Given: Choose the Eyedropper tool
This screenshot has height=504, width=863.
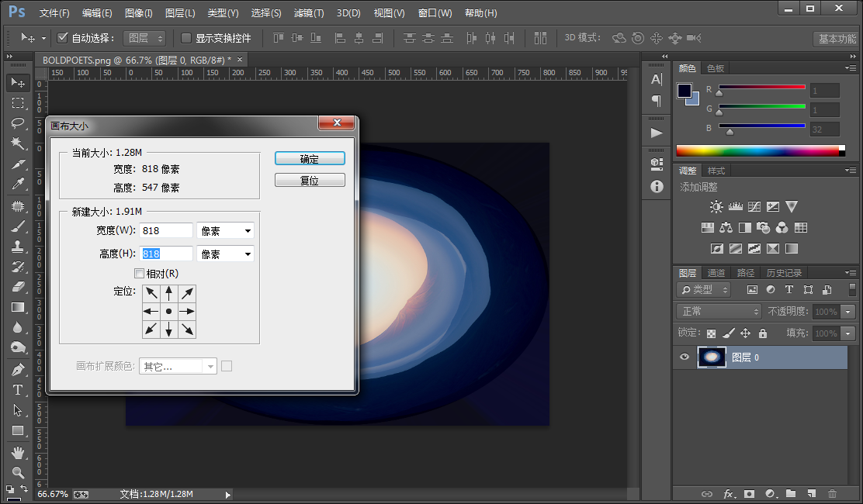Looking at the screenshot, I should (18, 184).
